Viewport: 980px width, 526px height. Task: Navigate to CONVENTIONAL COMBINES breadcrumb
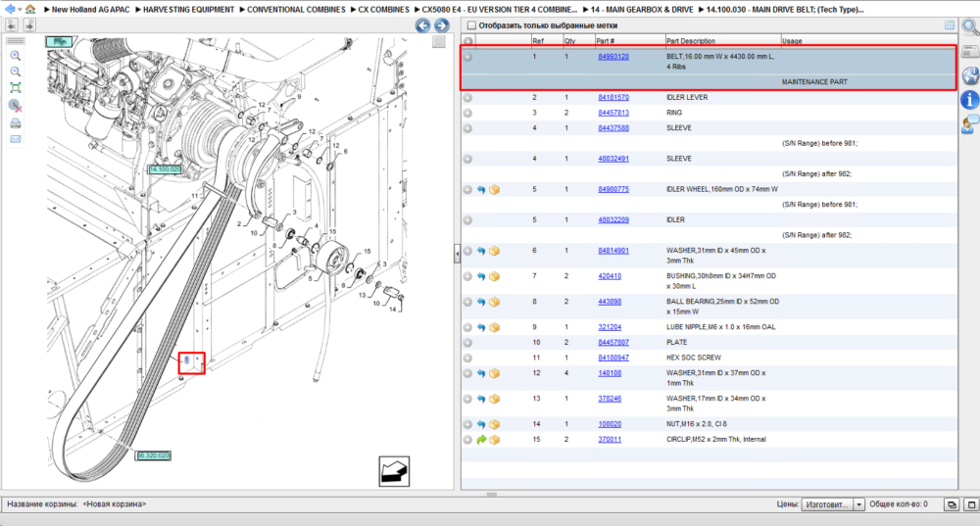[296, 10]
